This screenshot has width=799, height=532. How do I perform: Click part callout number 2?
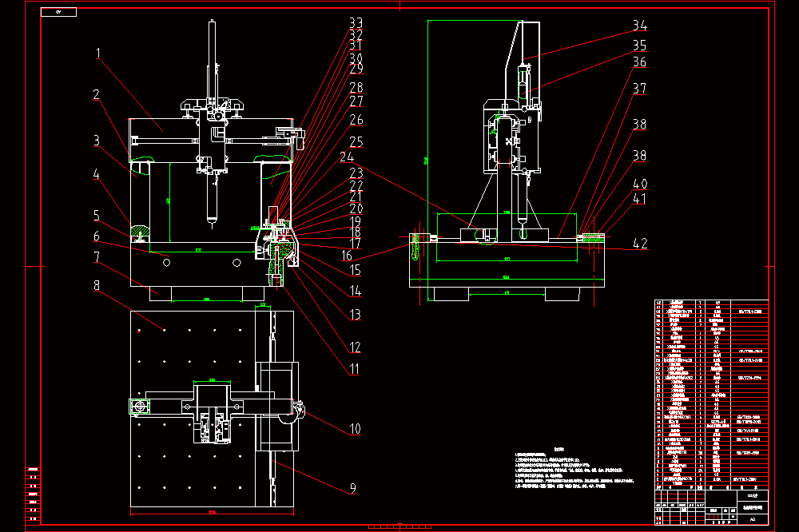[97, 94]
